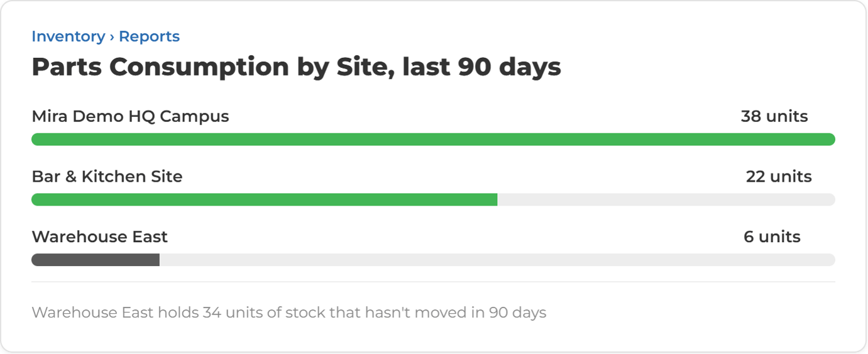This screenshot has height=354, width=868.
Task: Go to the Reports breadcrumb link
Action: [149, 36]
